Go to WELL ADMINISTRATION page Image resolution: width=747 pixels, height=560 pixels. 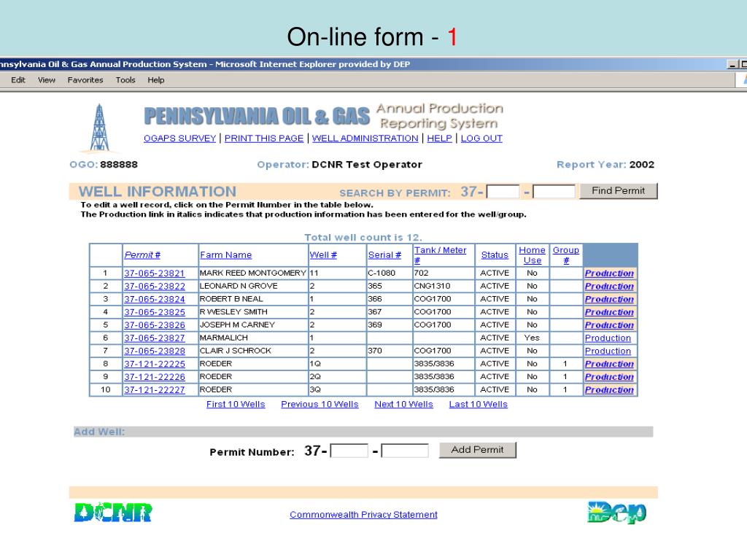[x=365, y=138]
